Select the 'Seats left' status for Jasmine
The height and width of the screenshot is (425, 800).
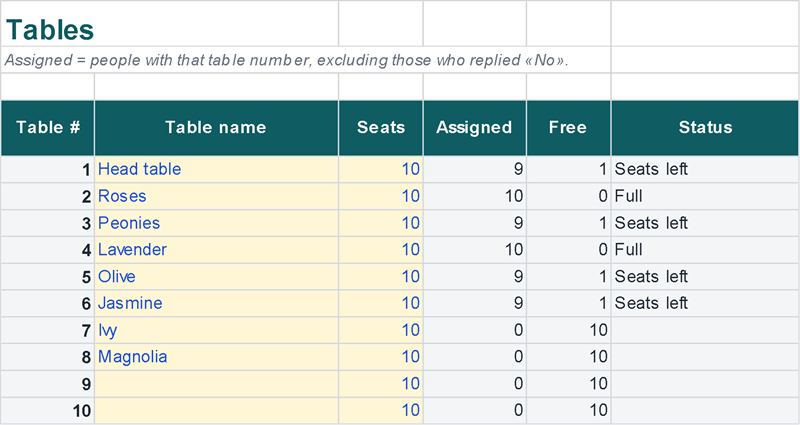click(x=705, y=304)
